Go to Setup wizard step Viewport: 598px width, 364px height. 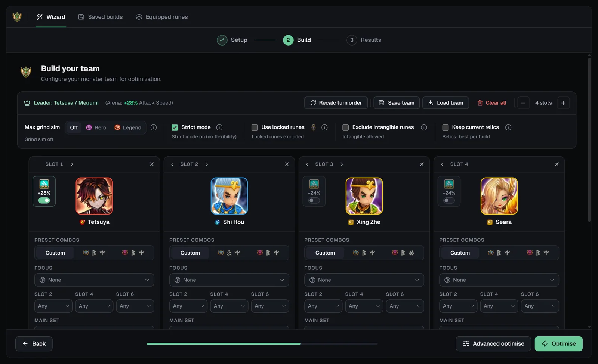pyautogui.click(x=232, y=40)
